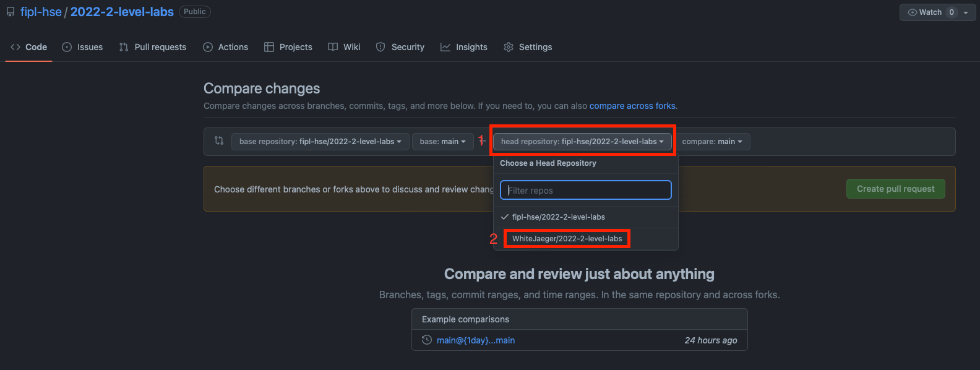
Task: Open the base: main branch dropdown
Action: click(x=442, y=142)
